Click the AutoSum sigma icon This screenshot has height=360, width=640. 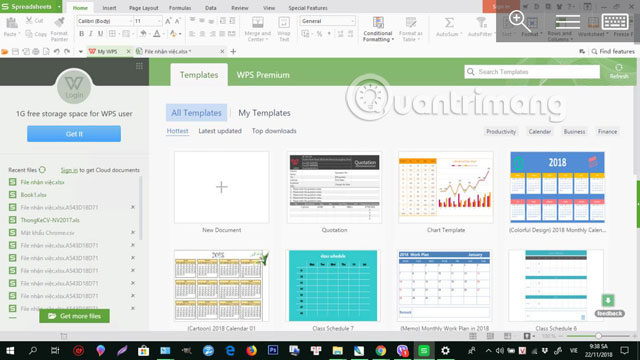pos(449,22)
